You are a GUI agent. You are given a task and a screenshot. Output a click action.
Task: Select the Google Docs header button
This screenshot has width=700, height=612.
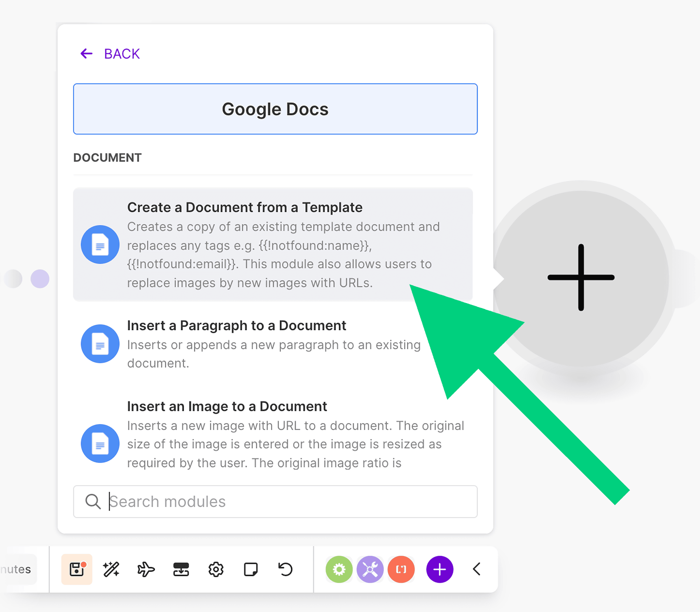point(275,109)
